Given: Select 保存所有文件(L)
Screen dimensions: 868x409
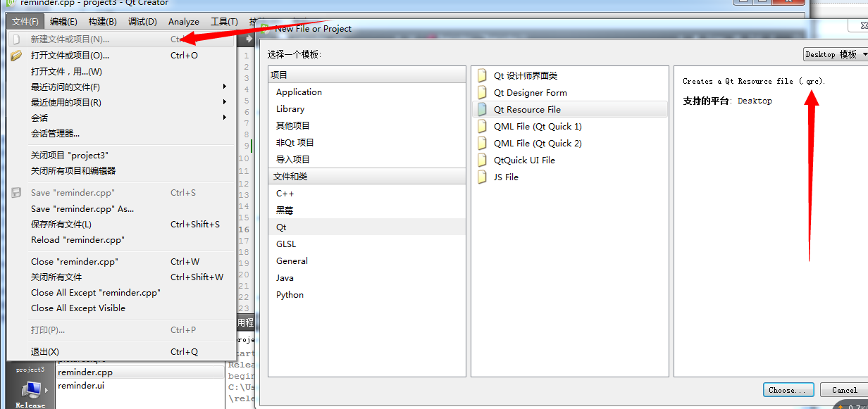Looking at the screenshot, I should click(x=121, y=224).
